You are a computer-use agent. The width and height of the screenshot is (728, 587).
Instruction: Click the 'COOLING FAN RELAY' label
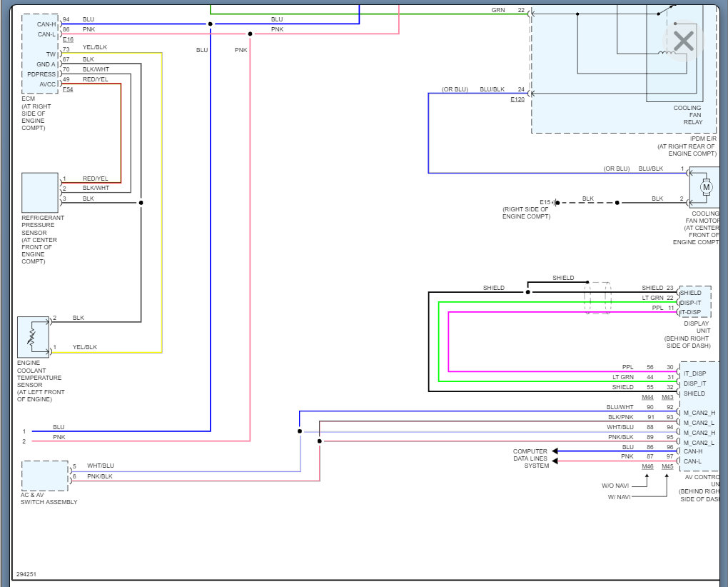tap(687, 115)
